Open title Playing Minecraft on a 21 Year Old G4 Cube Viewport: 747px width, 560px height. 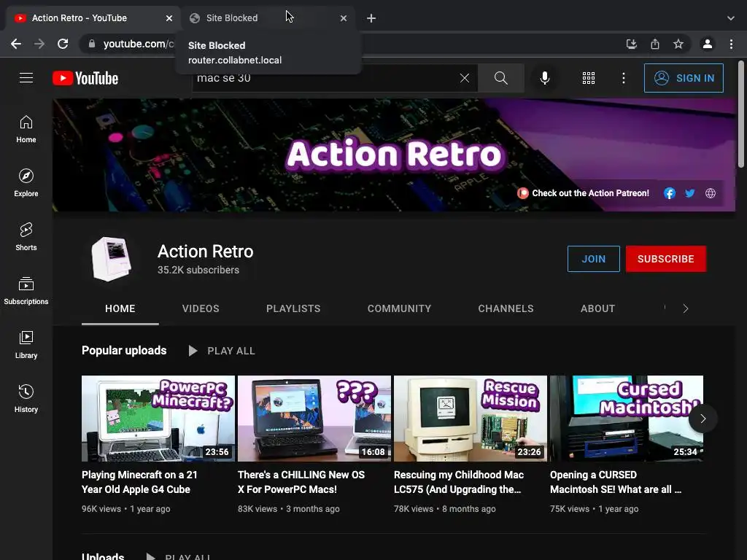[139, 482]
